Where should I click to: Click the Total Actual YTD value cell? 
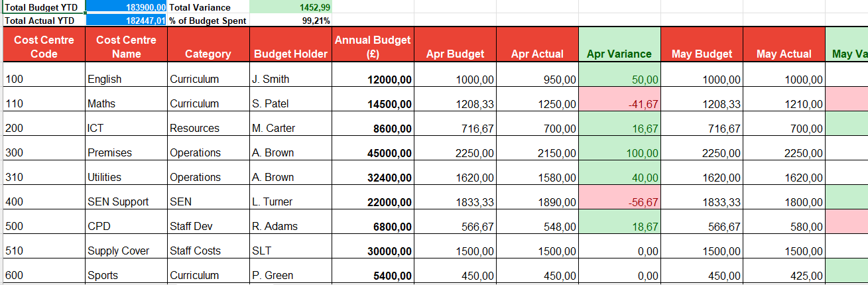click(127, 21)
